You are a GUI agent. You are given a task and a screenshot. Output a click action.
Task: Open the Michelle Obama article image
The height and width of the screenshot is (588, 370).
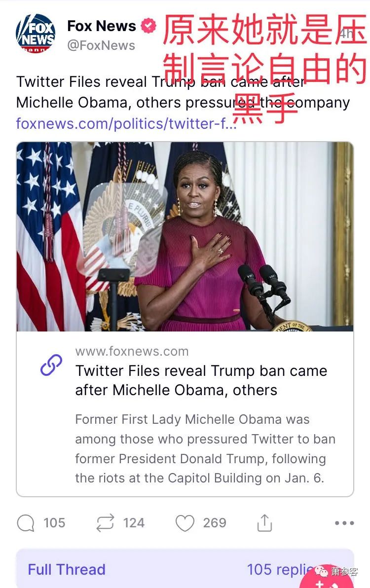[185, 237]
